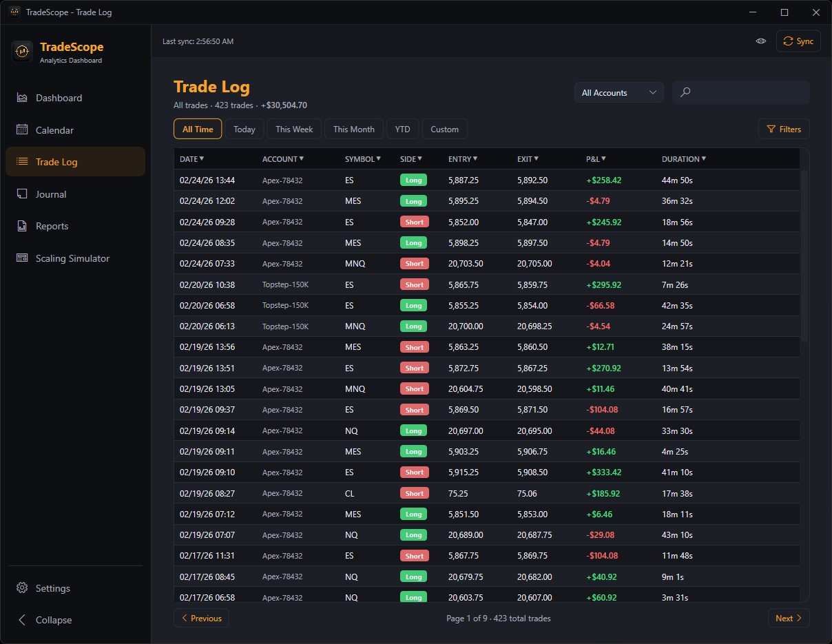Toggle privacy mode with the eye icon
Viewport: 832px width, 644px height.
760,41
